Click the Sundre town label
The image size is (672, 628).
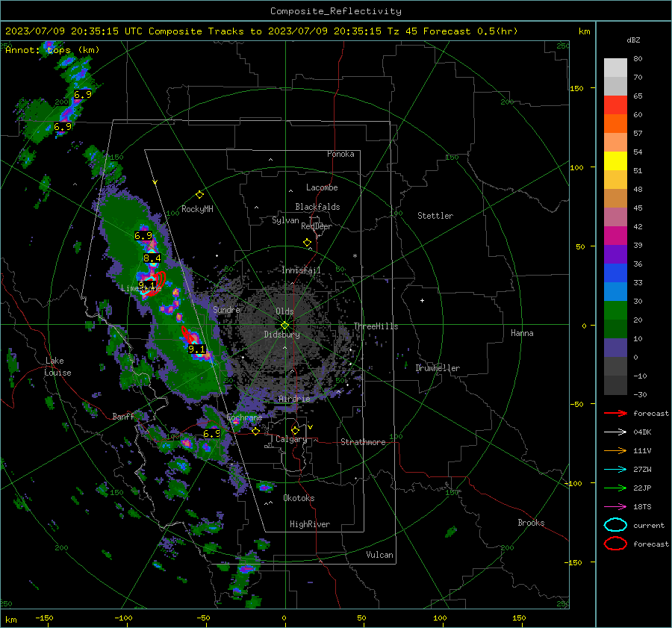[226, 309]
